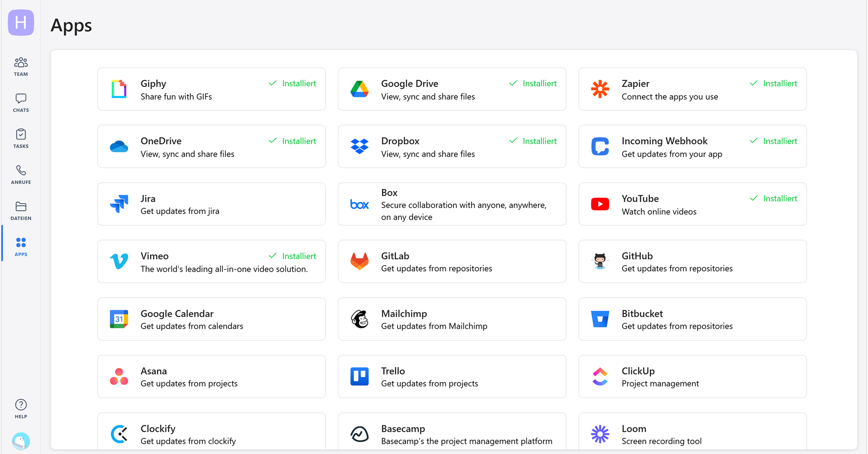
Task: Open Anrufe calls section
Action: pos(21,175)
